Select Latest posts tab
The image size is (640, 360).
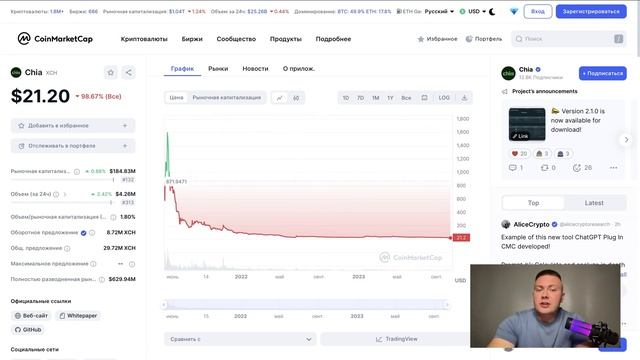tap(594, 203)
